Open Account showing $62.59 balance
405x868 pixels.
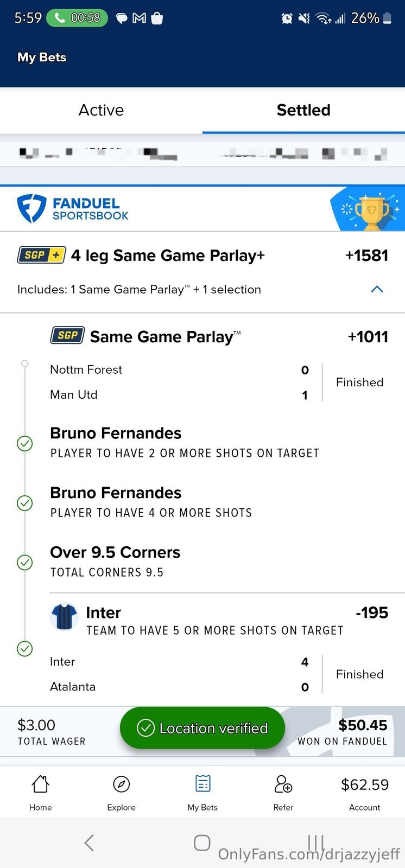(365, 792)
